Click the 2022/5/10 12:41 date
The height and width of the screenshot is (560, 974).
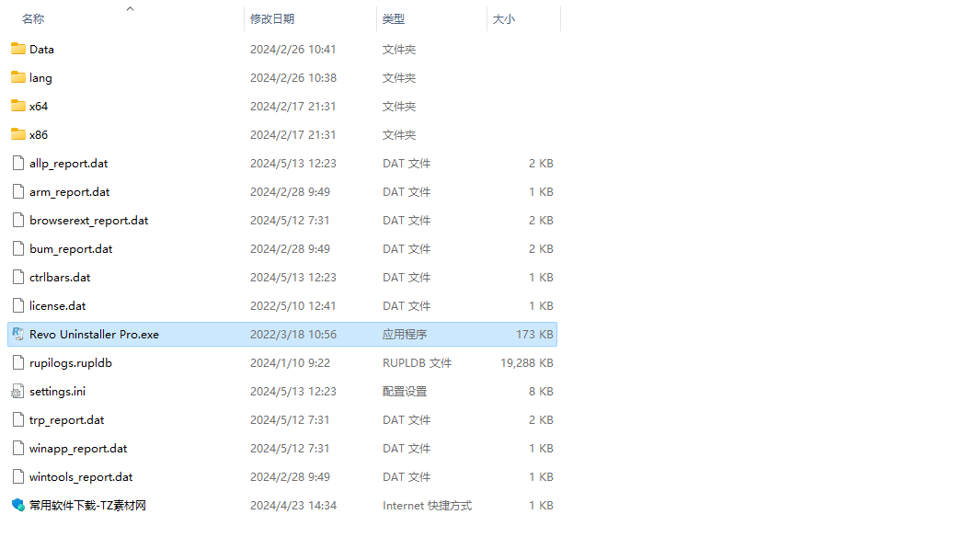(292, 306)
